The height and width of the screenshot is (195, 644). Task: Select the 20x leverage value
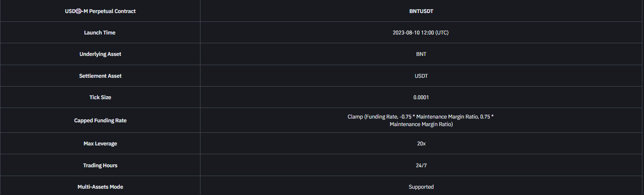point(421,144)
